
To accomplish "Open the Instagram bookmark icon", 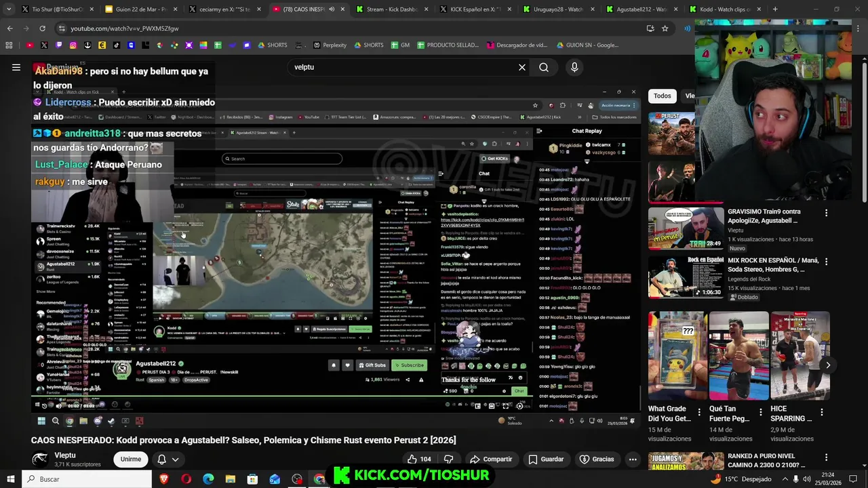I will point(73,45).
